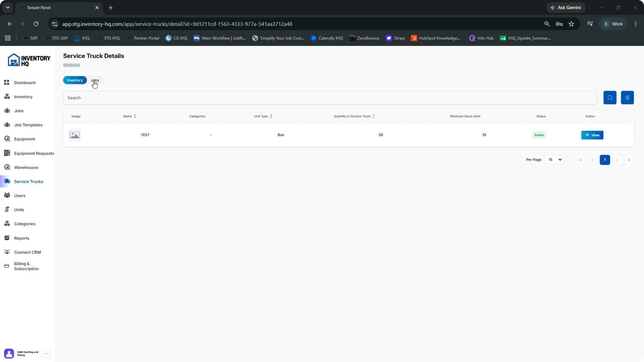Viewport: 644px width, 362px height.
Task: Open the Per Page dropdown
Action: click(x=554, y=160)
